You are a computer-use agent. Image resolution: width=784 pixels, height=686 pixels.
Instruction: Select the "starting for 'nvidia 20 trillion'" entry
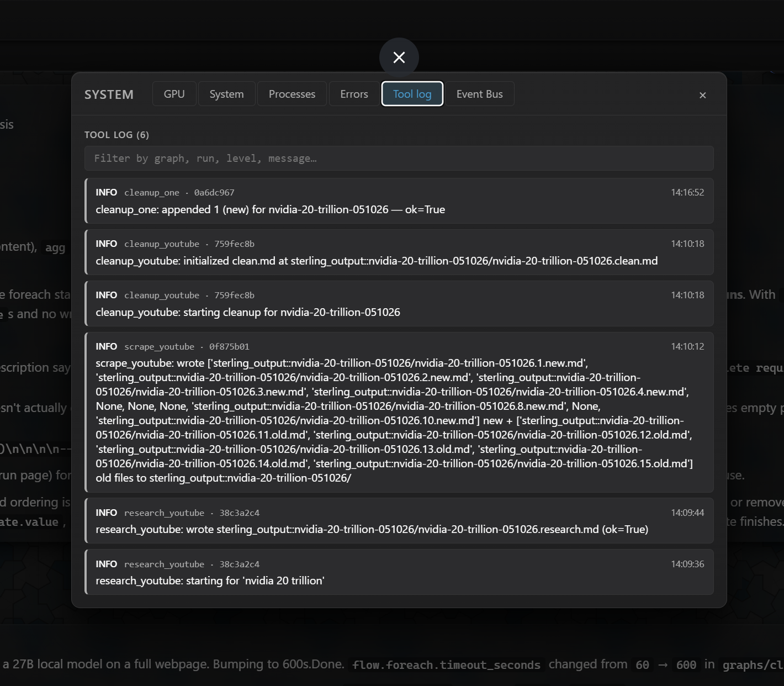[399, 572]
